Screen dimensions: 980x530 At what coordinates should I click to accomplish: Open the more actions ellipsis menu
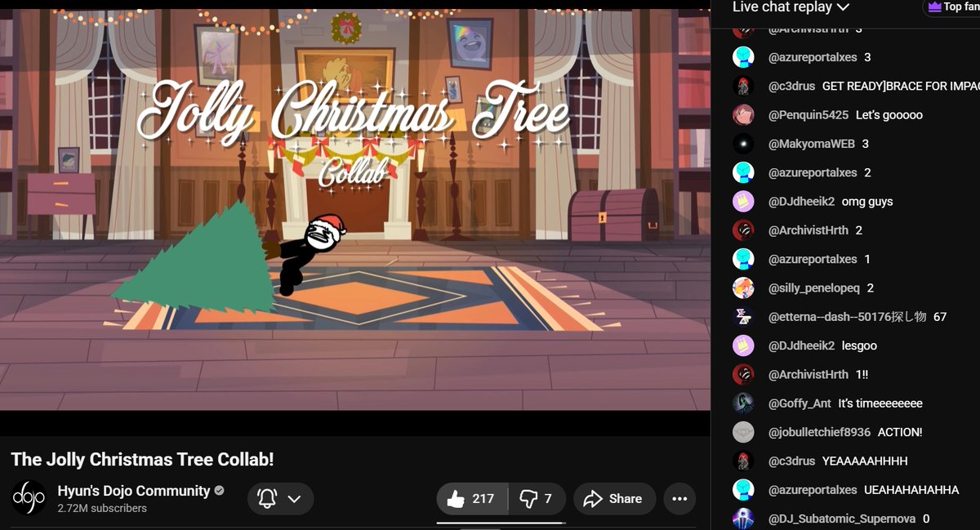[x=679, y=498]
